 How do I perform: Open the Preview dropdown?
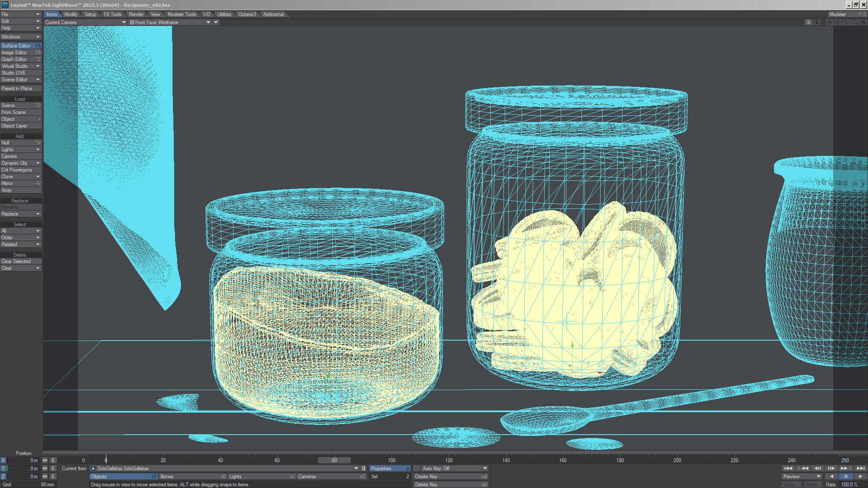click(802, 477)
